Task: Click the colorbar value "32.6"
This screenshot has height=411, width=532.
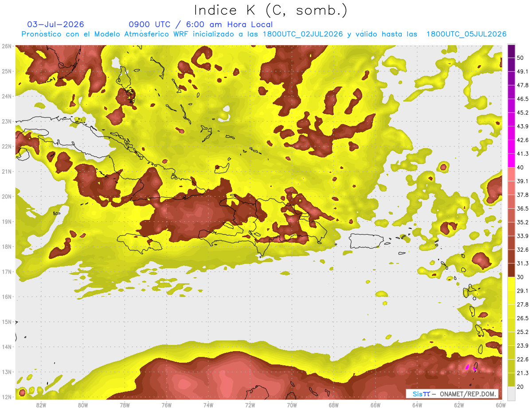Action: [x=523, y=250]
